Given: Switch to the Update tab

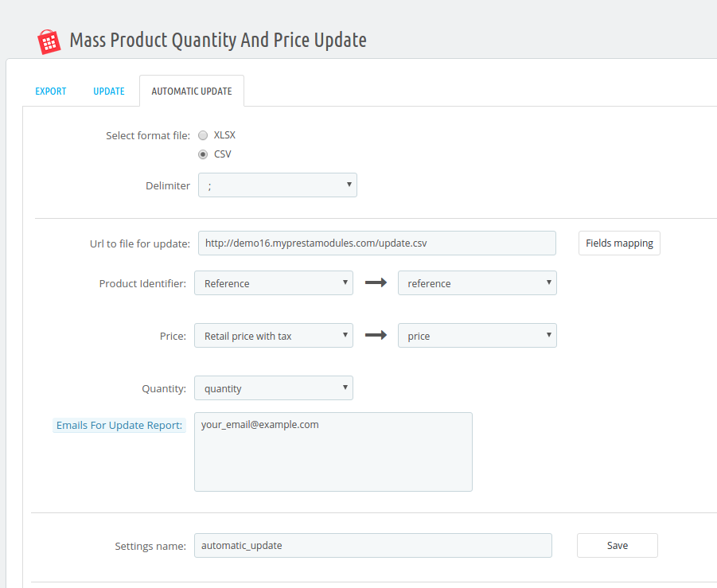Looking at the screenshot, I should (x=109, y=92).
